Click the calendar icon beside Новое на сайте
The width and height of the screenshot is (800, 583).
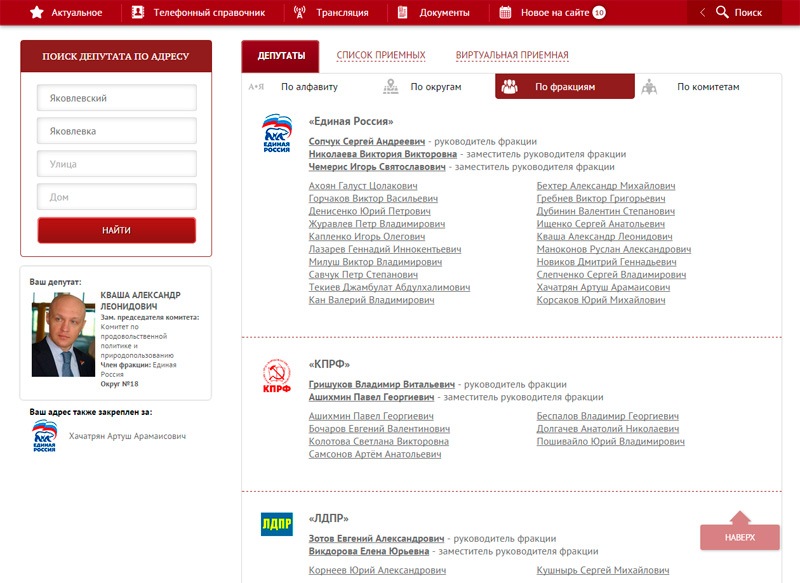click(x=505, y=12)
